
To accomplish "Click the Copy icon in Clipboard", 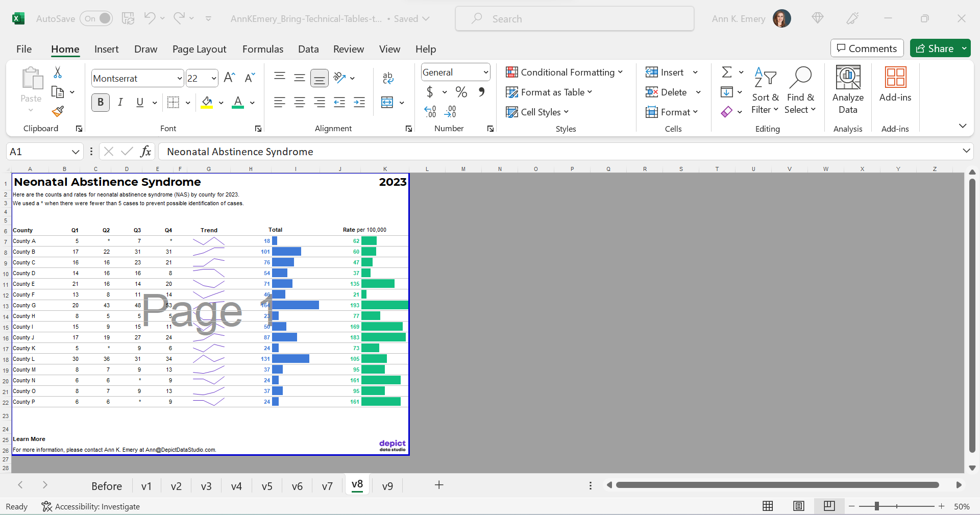I will coord(58,92).
